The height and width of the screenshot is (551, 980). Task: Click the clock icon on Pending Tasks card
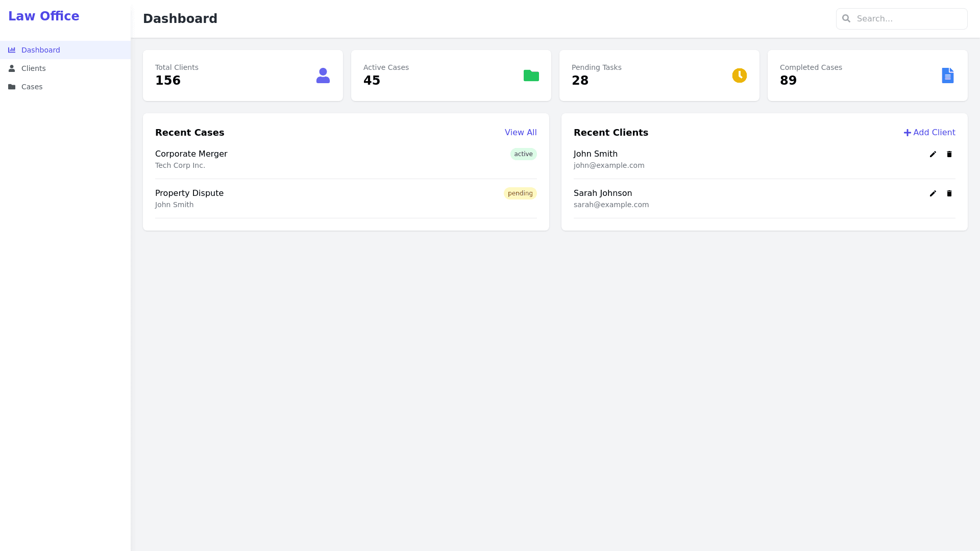click(x=740, y=75)
